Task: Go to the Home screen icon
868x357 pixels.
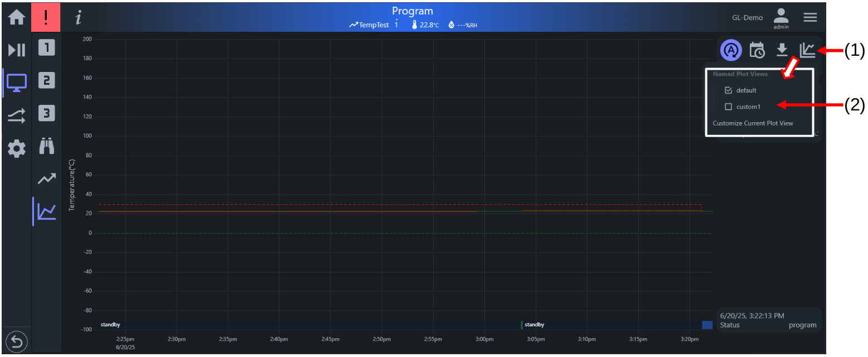Action: coord(16,17)
